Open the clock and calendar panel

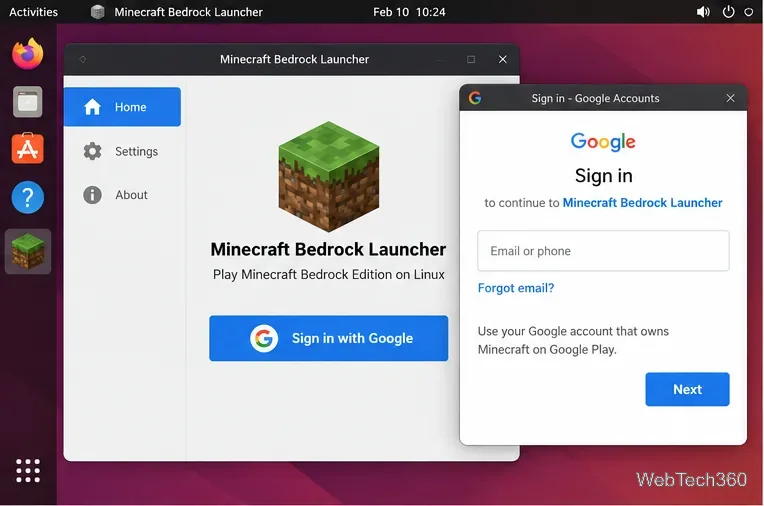(409, 12)
